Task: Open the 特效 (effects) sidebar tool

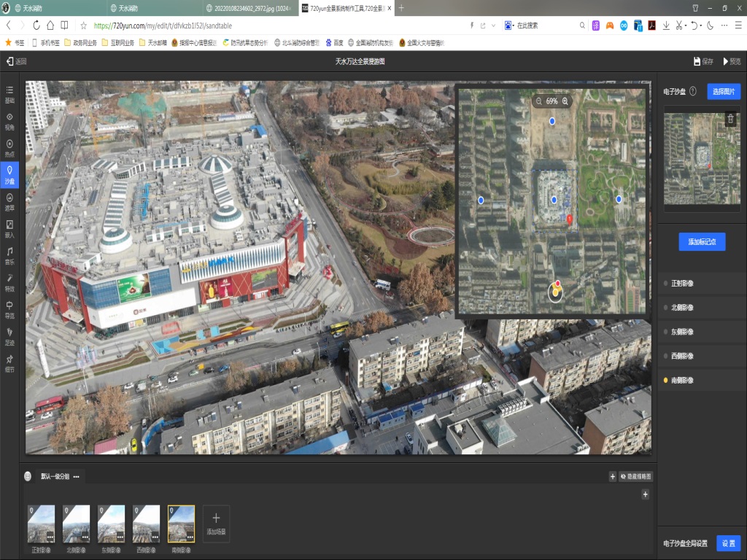Action: (x=9, y=281)
